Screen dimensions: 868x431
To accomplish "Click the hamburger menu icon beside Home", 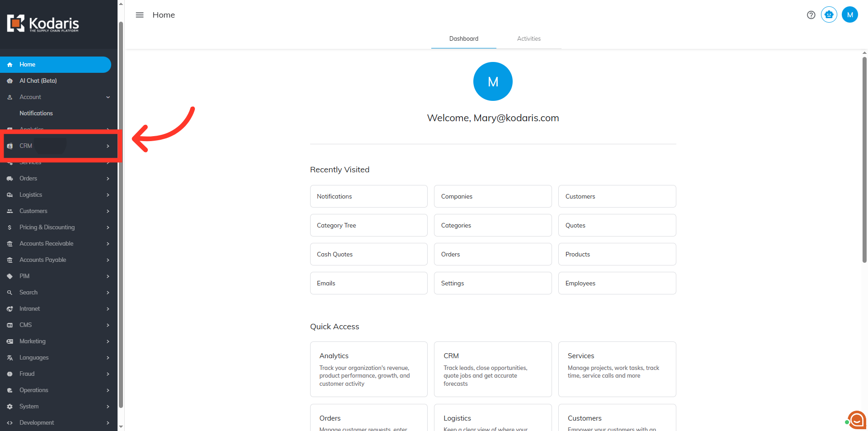I will [x=140, y=15].
